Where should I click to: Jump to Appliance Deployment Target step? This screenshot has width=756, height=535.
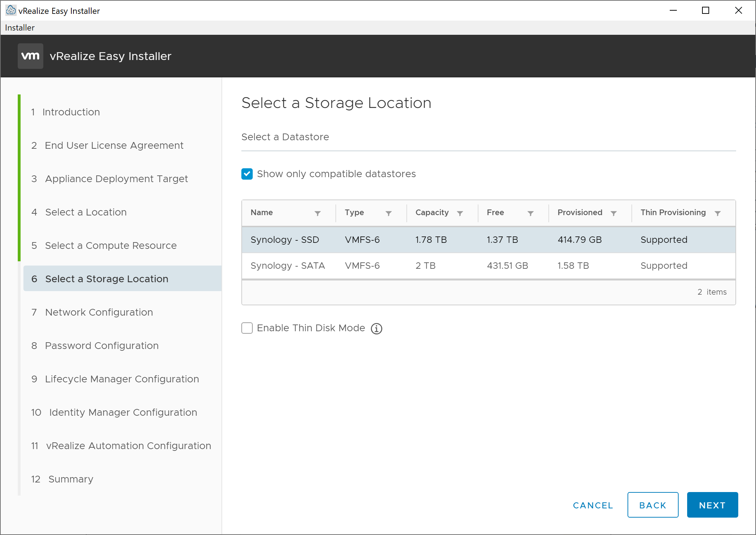[x=116, y=179]
